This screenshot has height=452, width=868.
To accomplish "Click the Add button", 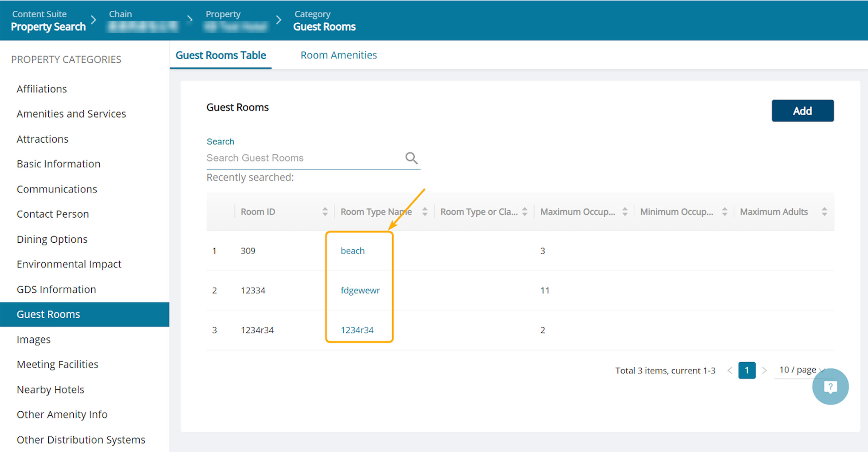I will 802,111.
